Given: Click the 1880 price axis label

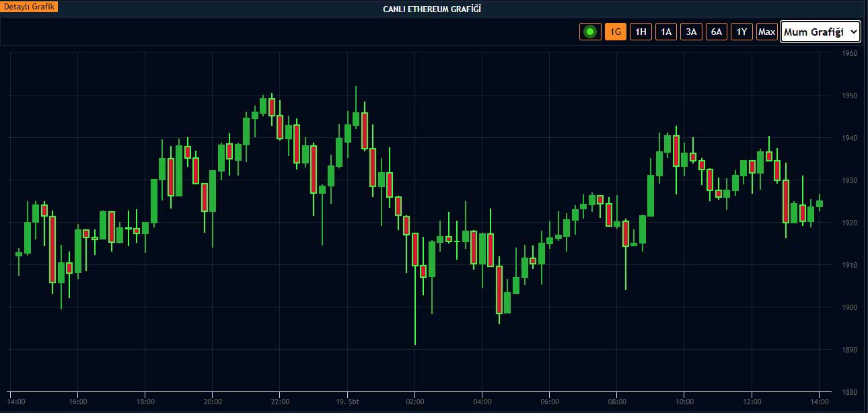Looking at the screenshot, I should pos(850,392).
